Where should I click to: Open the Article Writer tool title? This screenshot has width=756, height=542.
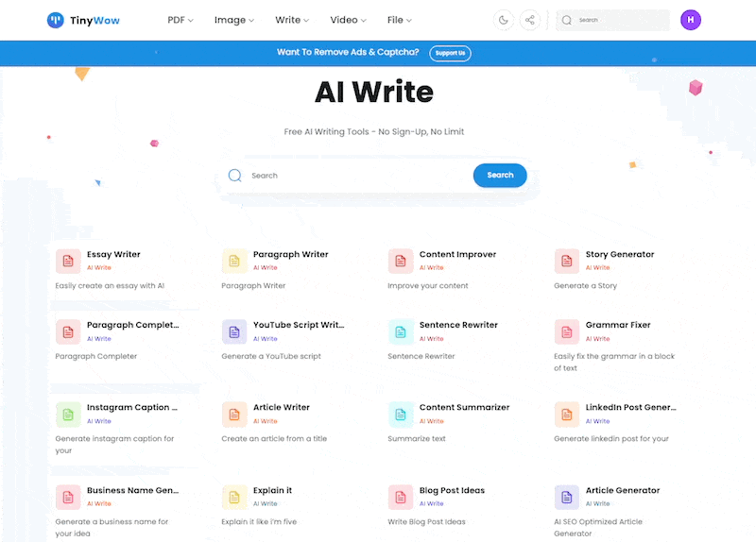click(282, 407)
